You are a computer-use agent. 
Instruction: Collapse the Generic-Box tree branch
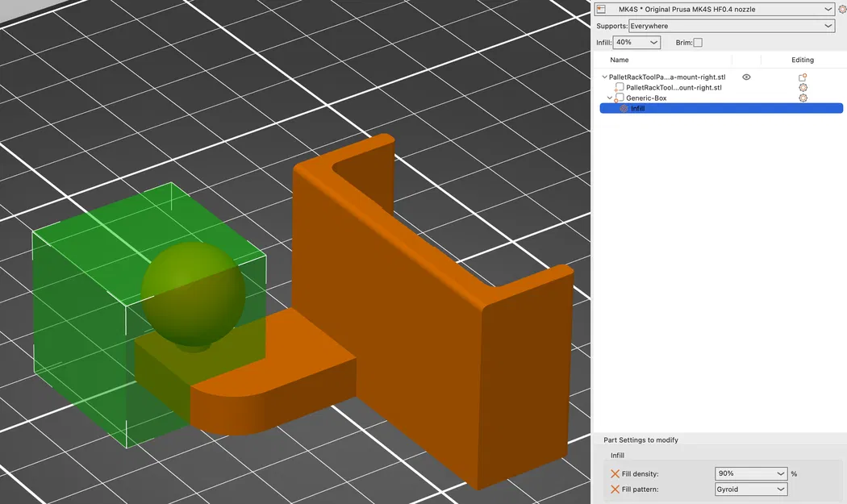click(x=610, y=98)
